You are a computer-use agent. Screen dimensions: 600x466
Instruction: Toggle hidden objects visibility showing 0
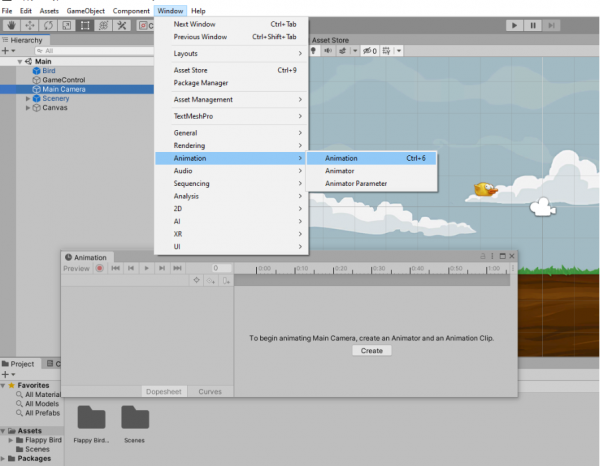370,51
